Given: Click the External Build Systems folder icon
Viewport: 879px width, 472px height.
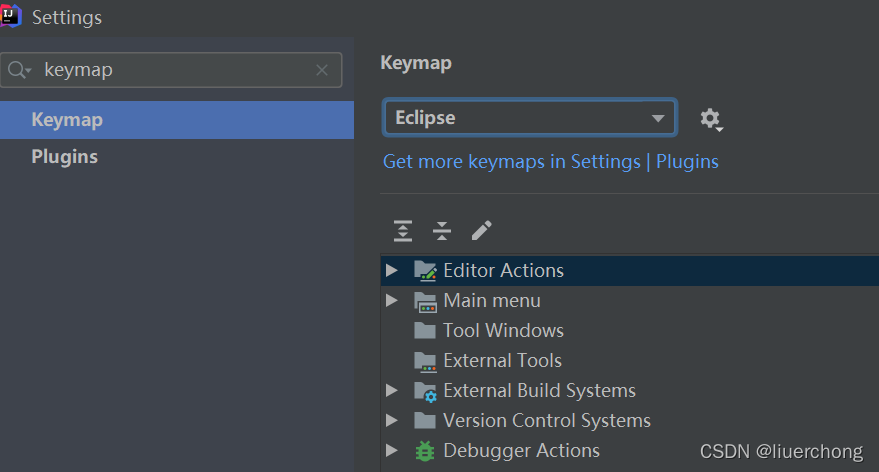Looking at the screenshot, I should (x=425, y=391).
